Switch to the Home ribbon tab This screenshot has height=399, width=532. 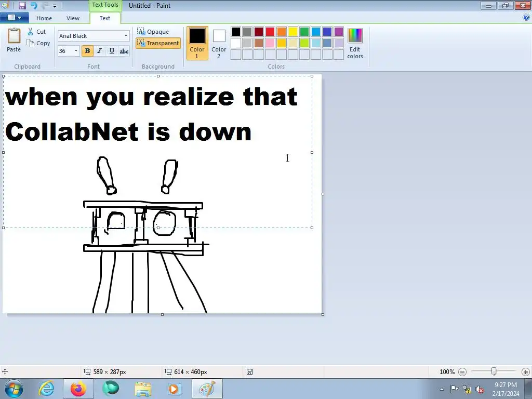point(44,18)
